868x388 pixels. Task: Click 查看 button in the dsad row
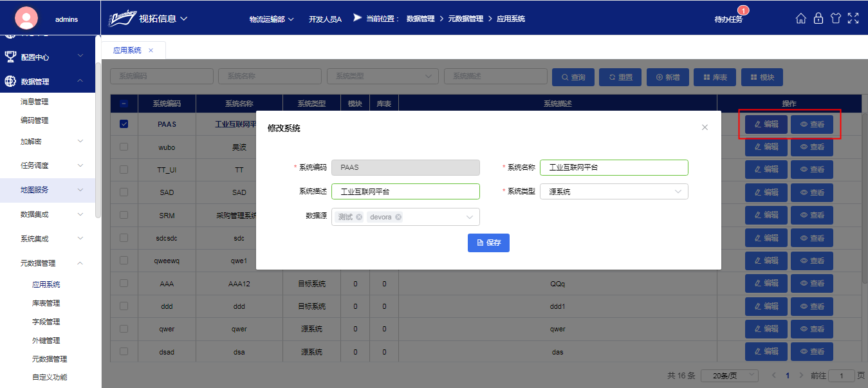pyautogui.click(x=812, y=351)
